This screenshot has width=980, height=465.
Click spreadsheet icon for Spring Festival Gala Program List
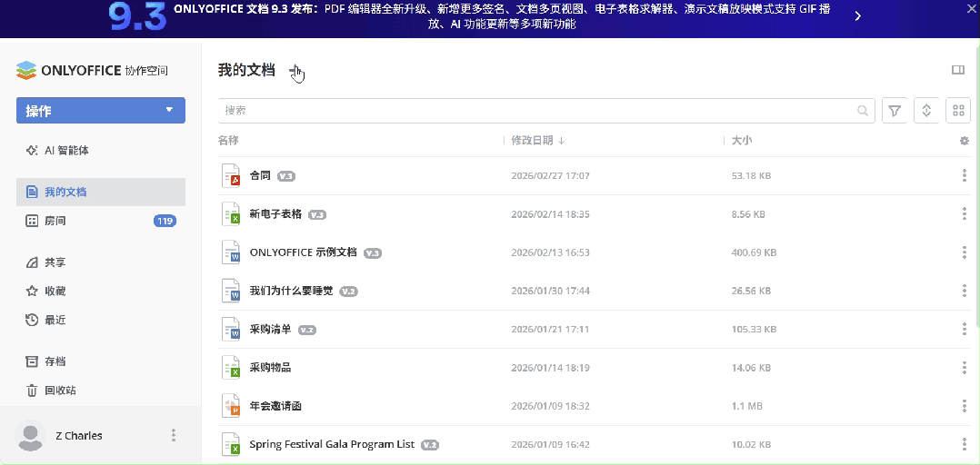pos(231,444)
